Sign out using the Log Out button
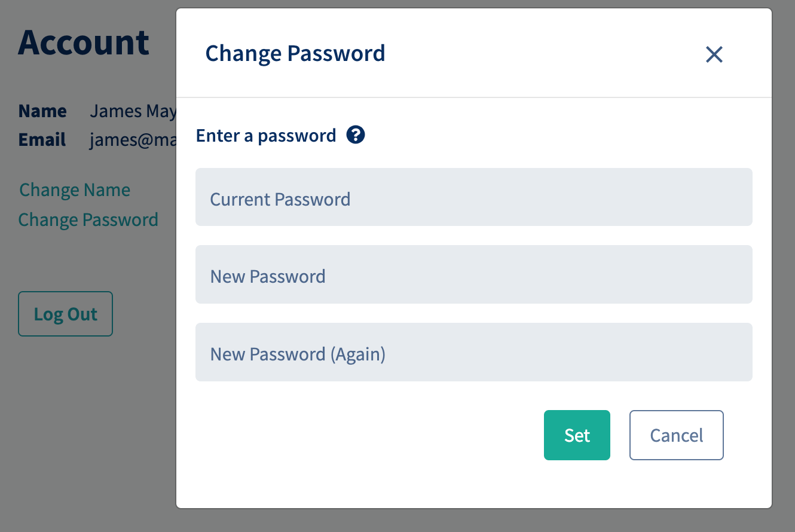The width and height of the screenshot is (795, 532). 66,314
